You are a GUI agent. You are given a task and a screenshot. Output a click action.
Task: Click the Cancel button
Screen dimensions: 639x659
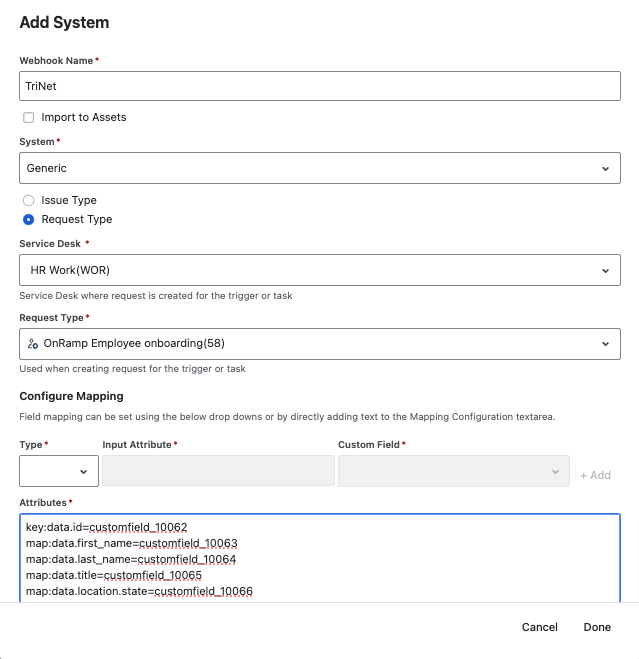click(x=539, y=627)
